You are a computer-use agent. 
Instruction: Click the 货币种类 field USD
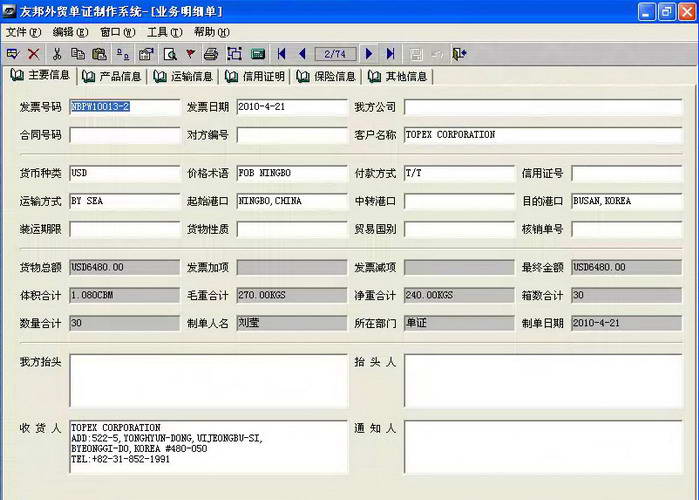tap(125, 173)
